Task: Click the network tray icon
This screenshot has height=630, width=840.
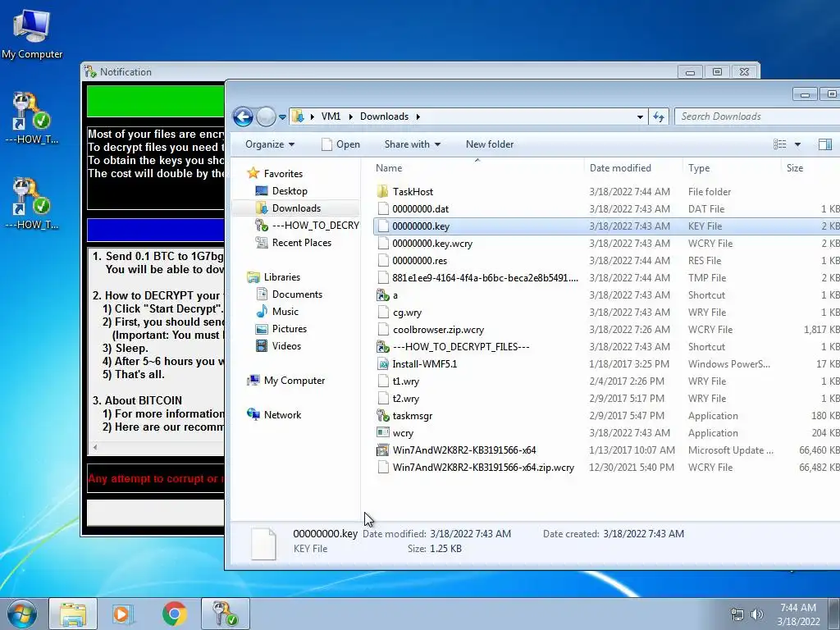Action: 737,614
